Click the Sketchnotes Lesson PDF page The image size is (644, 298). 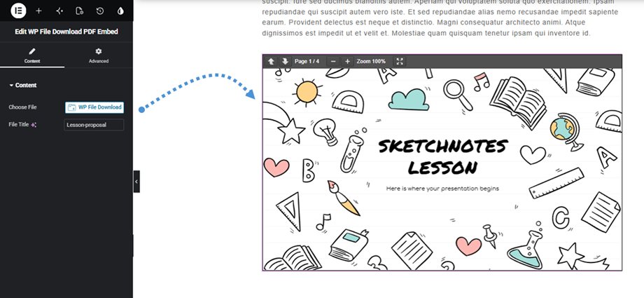(442, 170)
